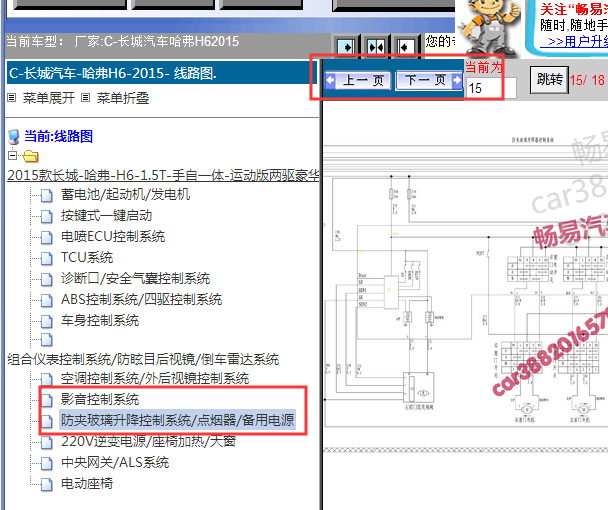Click 菜单折叠 to collapse menu

(x=123, y=98)
